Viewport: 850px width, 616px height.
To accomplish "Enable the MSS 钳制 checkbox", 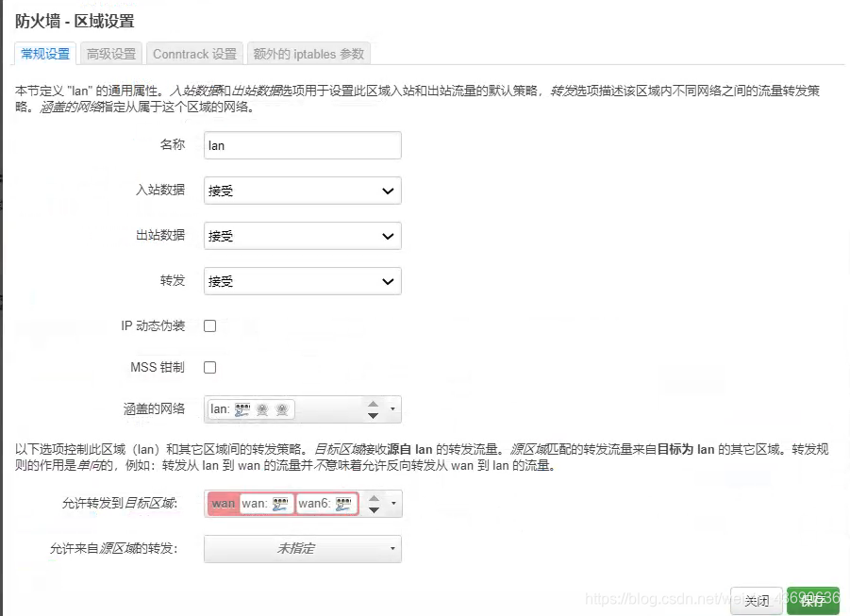I will [x=209, y=368].
